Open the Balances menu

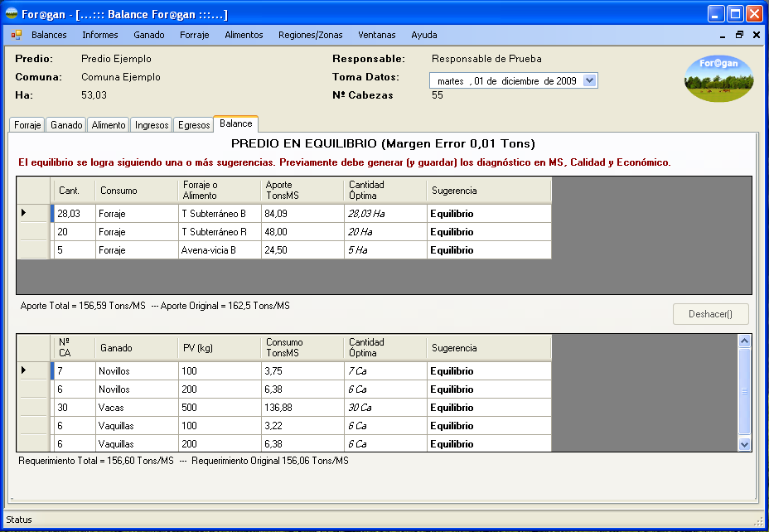(49, 35)
